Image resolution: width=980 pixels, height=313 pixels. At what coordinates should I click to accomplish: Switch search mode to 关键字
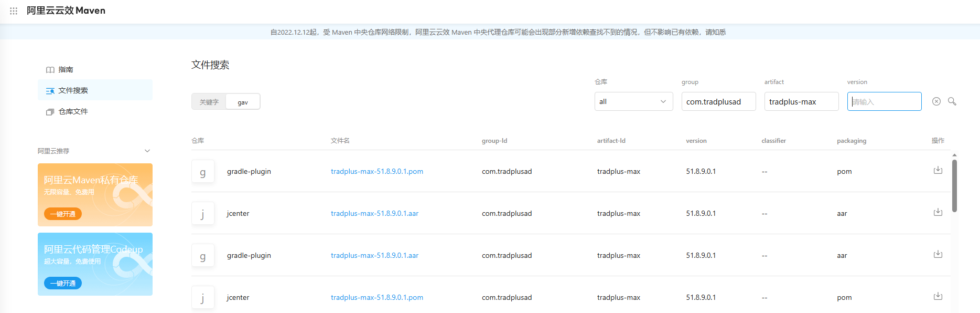[209, 102]
